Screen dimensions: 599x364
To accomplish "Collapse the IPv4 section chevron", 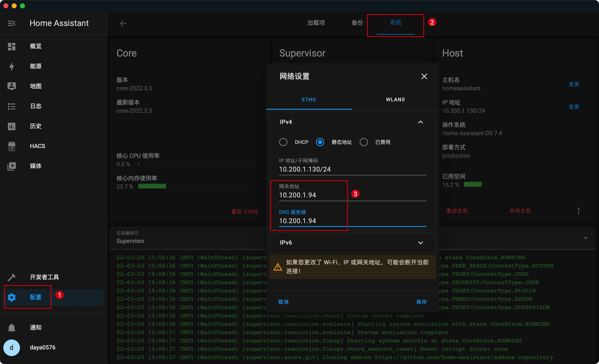I will pyautogui.click(x=420, y=122).
